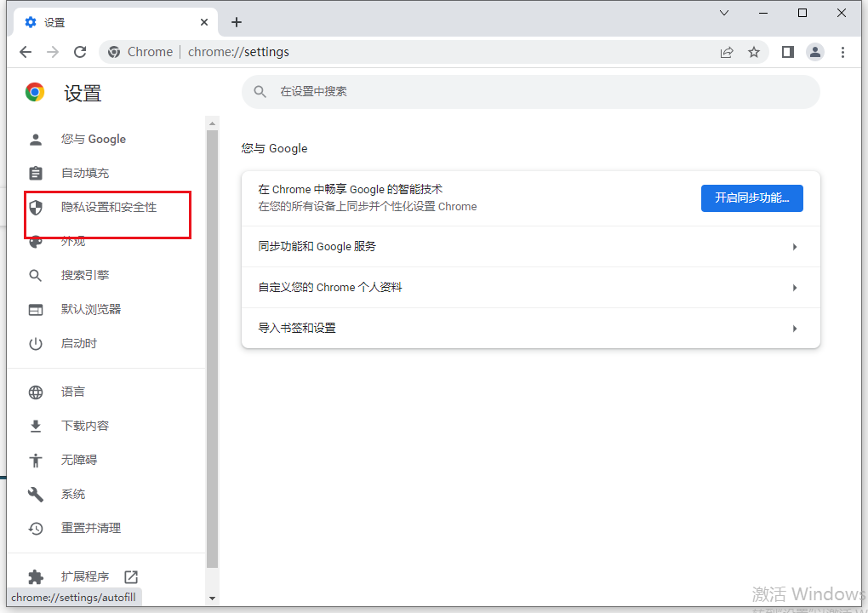Click the share page icon in address bar
868x613 pixels.
726,52
